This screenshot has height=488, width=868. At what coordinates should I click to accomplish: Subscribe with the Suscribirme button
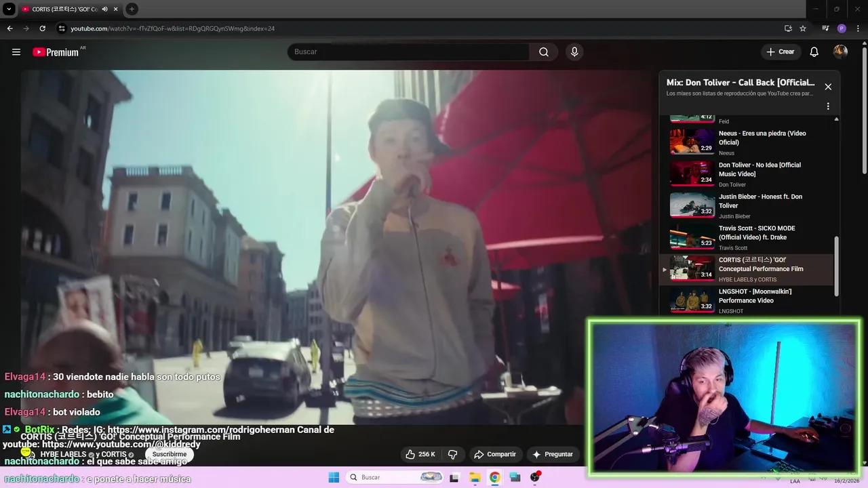click(170, 454)
